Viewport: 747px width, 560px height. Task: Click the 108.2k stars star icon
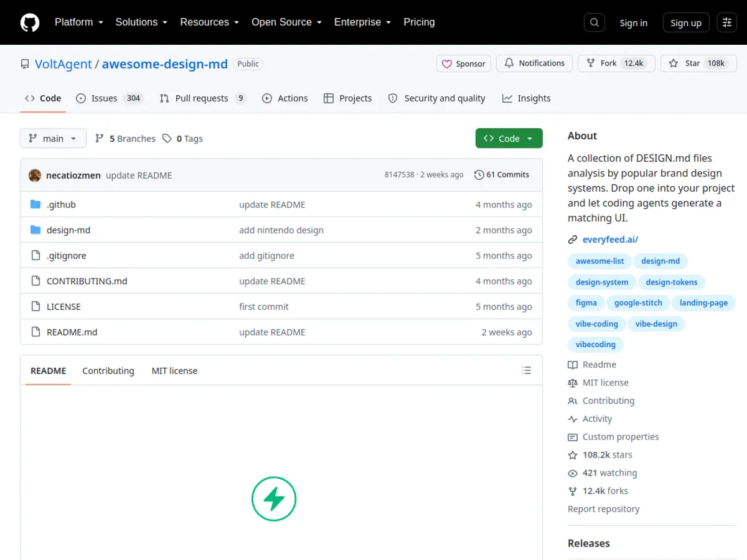[573, 455]
